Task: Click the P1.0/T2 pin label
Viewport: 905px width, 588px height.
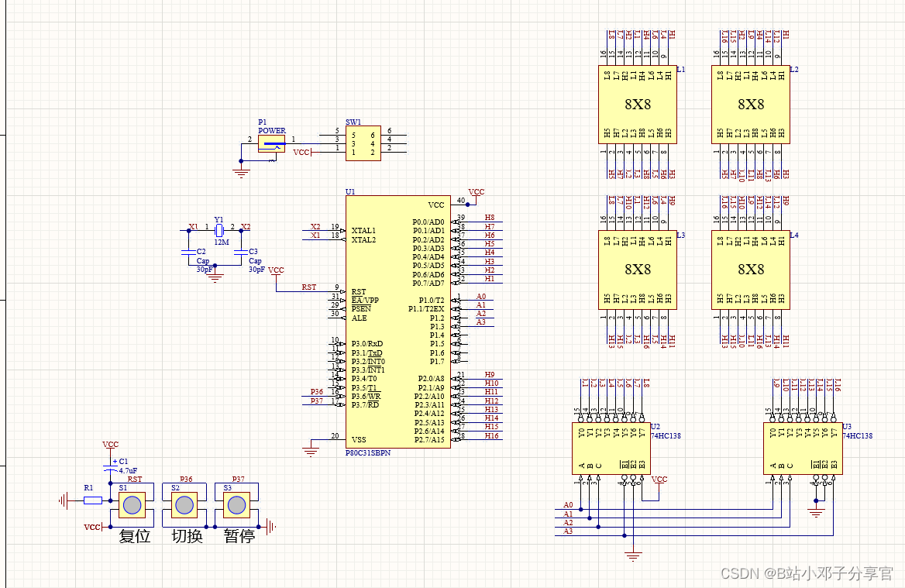Action: [x=432, y=300]
